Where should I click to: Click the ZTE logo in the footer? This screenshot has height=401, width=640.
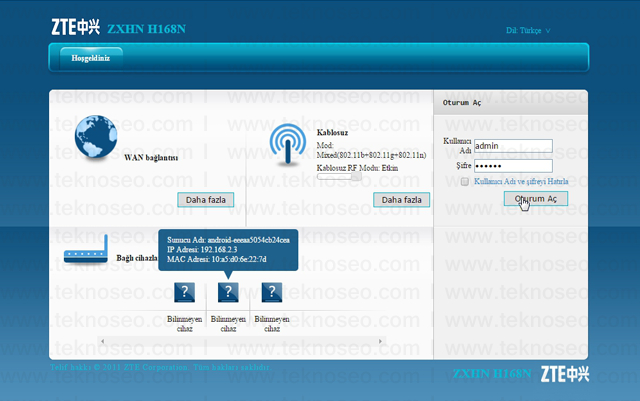point(565,374)
